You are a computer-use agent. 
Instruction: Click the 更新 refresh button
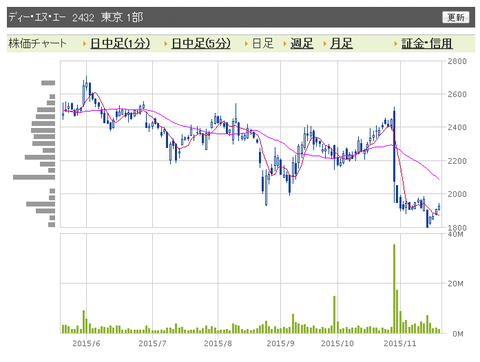455,17
